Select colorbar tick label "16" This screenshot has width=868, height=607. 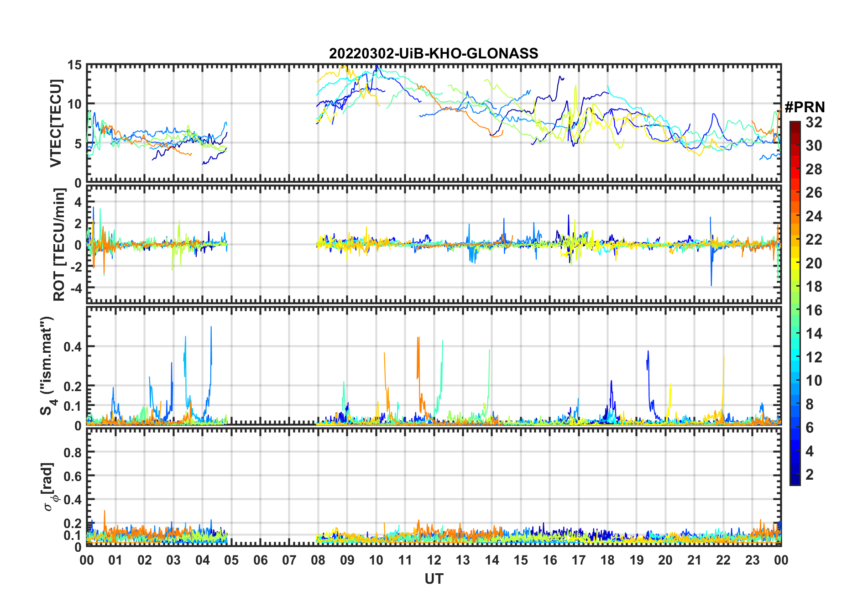814,310
